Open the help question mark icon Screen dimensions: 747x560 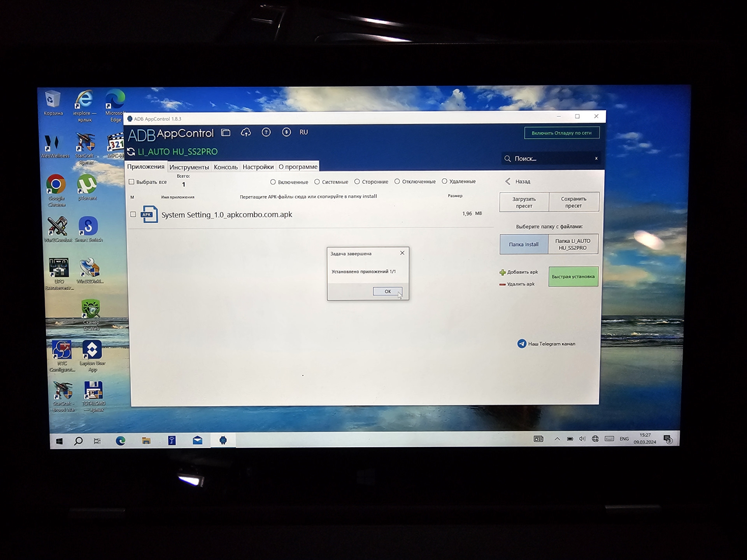[x=266, y=133]
